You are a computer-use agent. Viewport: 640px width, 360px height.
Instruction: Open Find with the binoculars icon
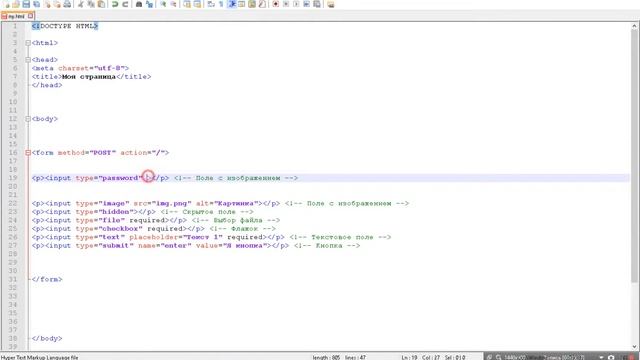click(139, 4)
